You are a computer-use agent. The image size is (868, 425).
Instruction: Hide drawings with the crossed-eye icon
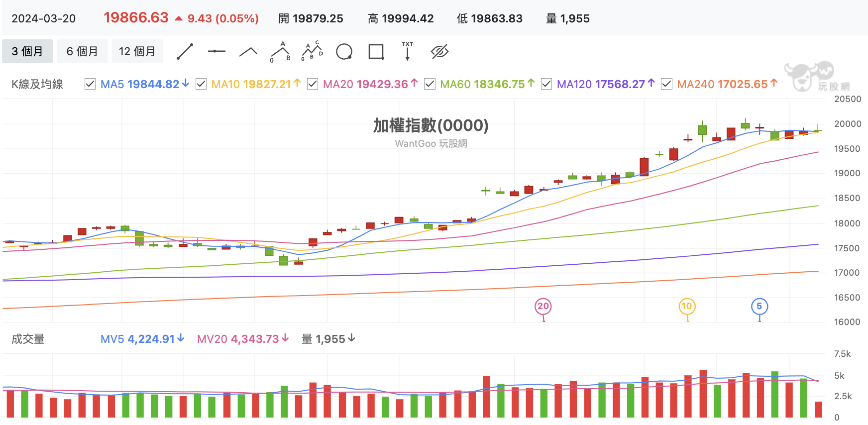coord(439,51)
